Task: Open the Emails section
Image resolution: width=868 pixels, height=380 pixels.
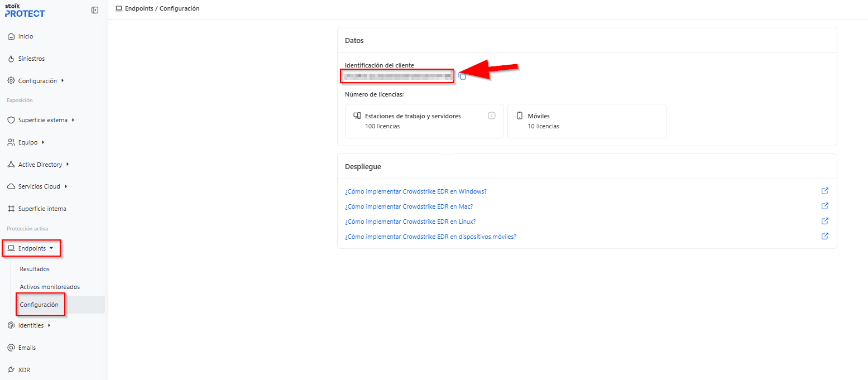Action: (x=27, y=347)
